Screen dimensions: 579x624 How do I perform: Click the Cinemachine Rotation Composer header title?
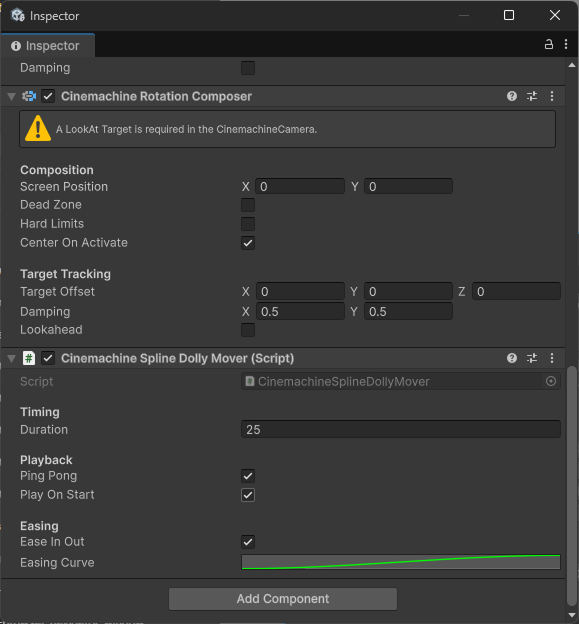[x=156, y=96]
